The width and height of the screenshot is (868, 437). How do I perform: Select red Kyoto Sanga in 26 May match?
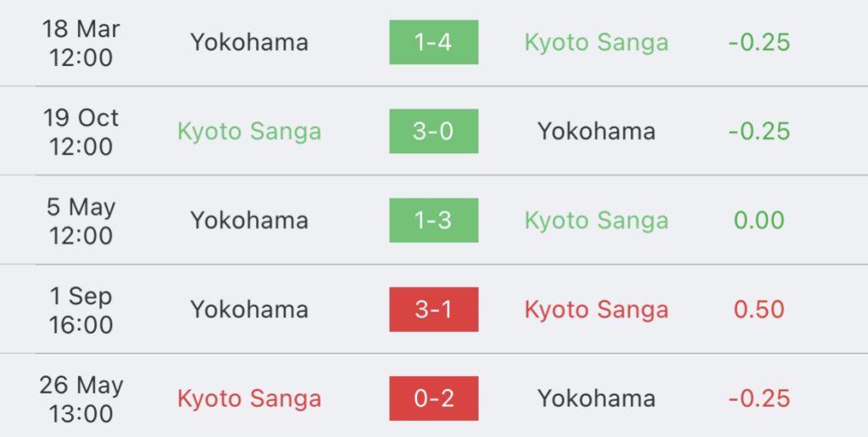coord(249,399)
